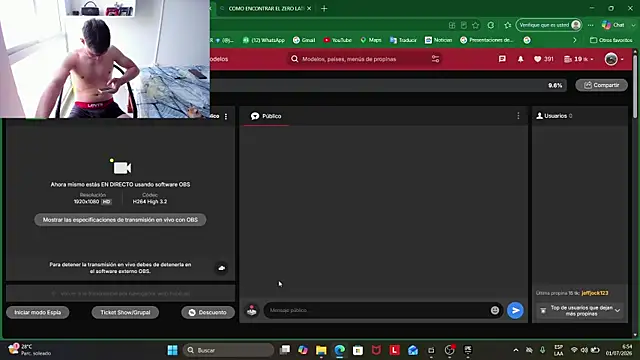Open McAfee icon on taskbar
640x360 pixels.
click(x=376, y=350)
